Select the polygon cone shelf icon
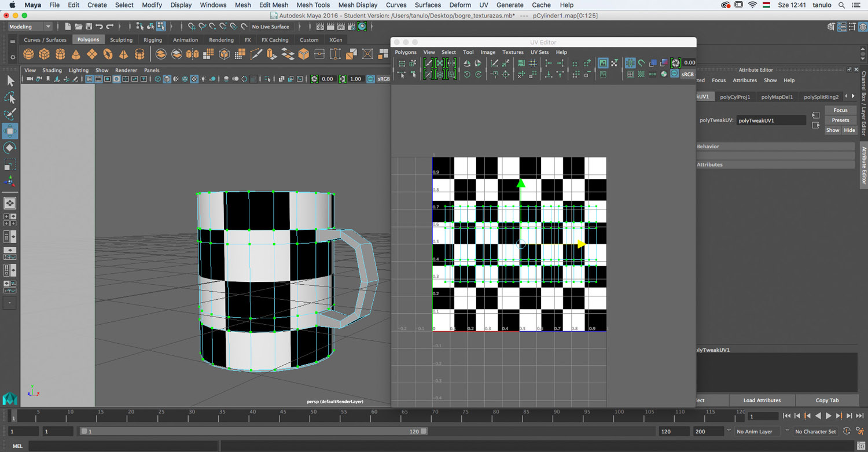The width and height of the screenshot is (868, 452). point(76,54)
